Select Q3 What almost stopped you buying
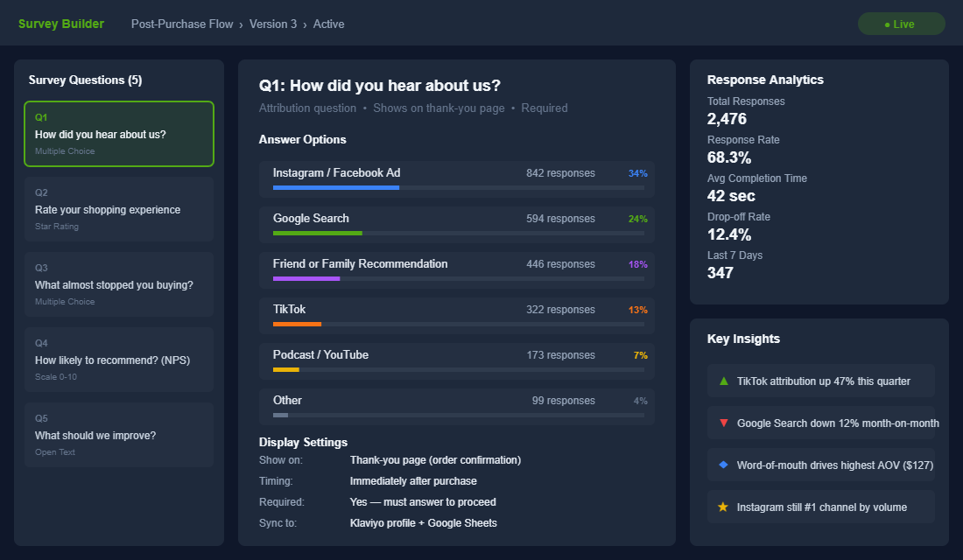This screenshot has width=963, height=560. point(119,283)
